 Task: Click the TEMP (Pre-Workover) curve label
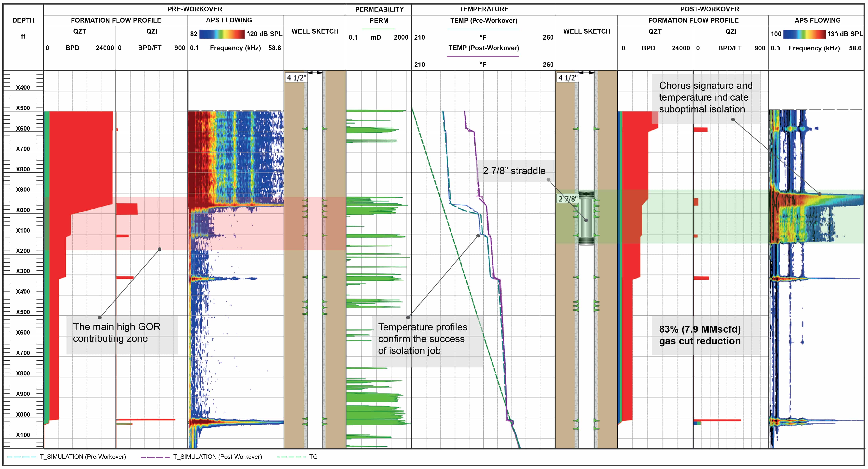pyautogui.click(x=484, y=21)
